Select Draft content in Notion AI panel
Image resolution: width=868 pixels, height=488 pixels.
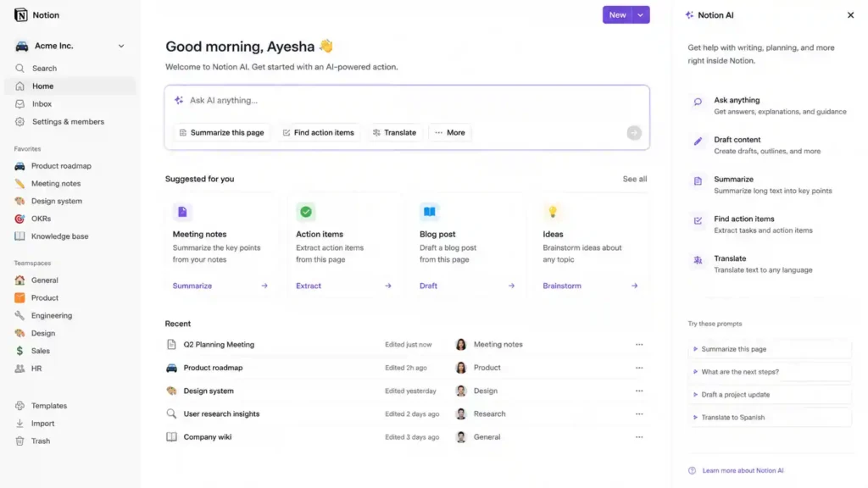click(x=768, y=145)
